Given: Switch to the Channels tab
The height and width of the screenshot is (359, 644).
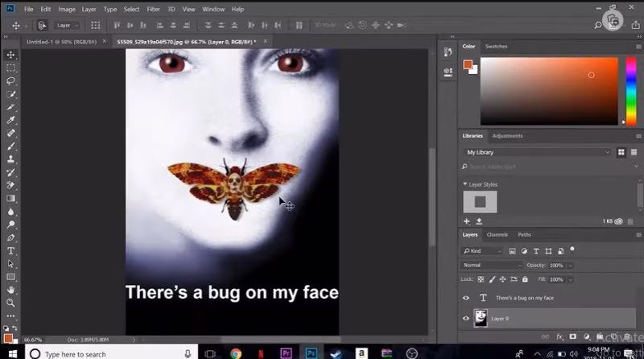Looking at the screenshot, I should (497, 234).
